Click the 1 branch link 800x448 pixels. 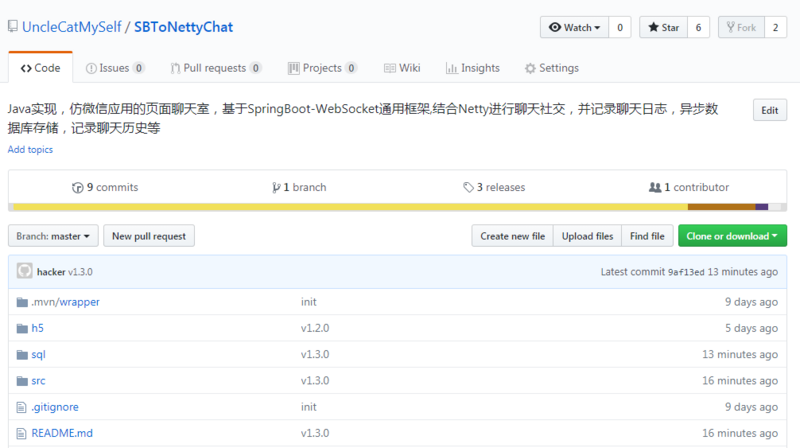(x=299, y=187)
